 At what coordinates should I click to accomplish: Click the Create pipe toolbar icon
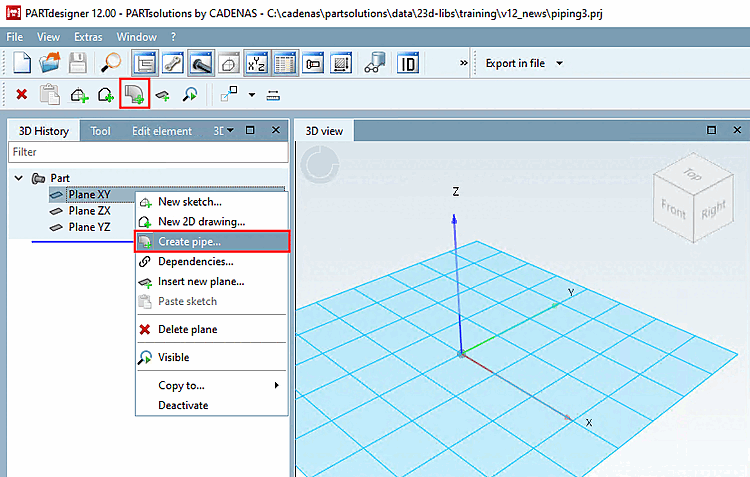134,94
